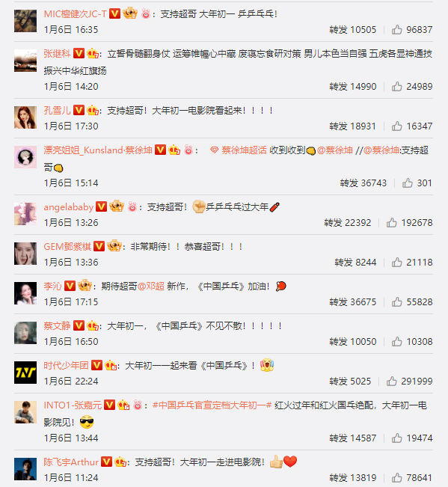
Task: Open 时代少年团 TNT avatar thumbnail
Action: click(x=25, y=373)
